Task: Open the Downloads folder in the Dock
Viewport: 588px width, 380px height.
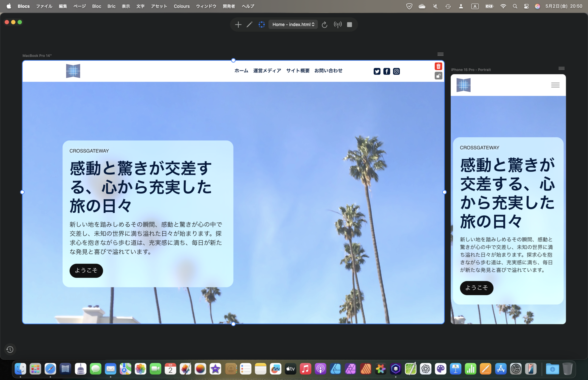Action: pyautogui.click(x=552, y=369)
